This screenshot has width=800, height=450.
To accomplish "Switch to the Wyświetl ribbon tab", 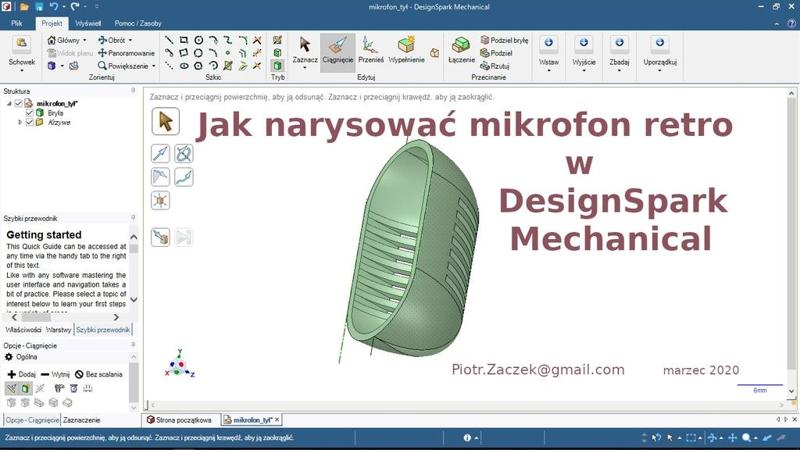I will [88, 23].
